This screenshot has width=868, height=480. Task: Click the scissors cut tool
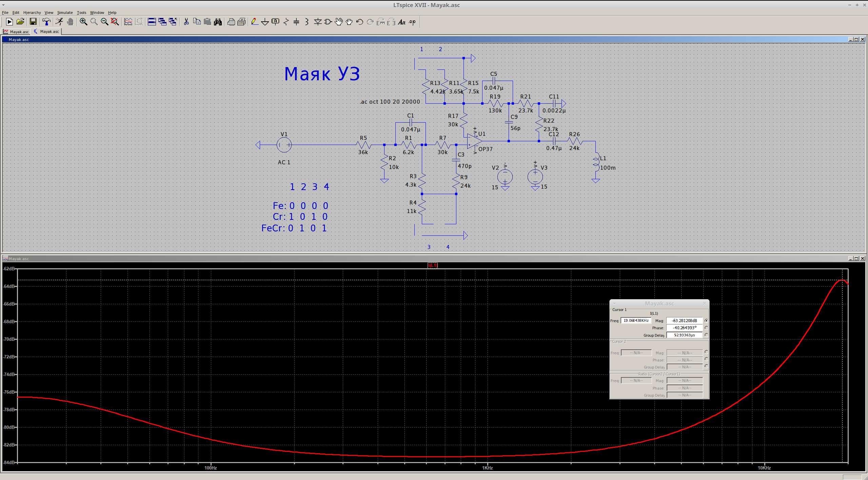click(186, 22)
